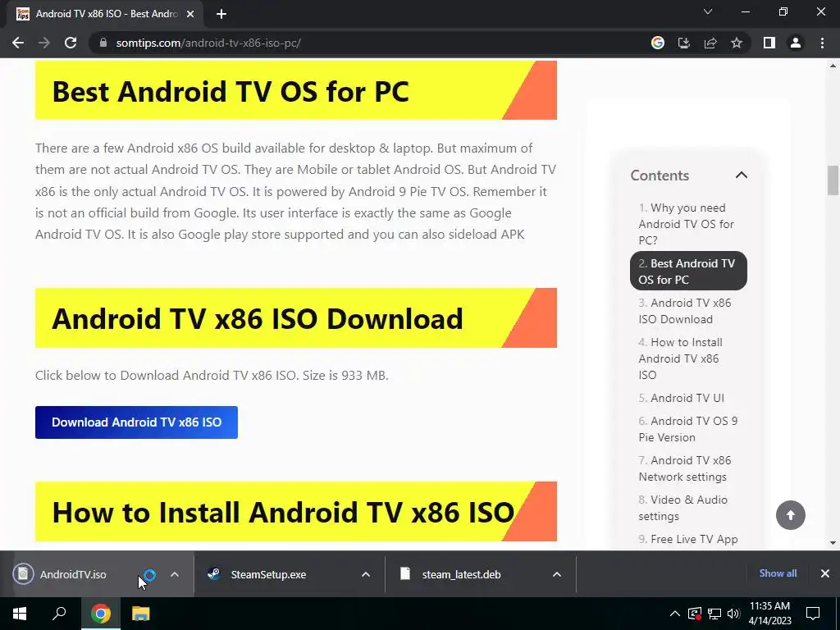Open How to Install Android TV x86 ISO link
Image resolution: width=840 pixels, height=630 pixels.
(x=680, y=358)
